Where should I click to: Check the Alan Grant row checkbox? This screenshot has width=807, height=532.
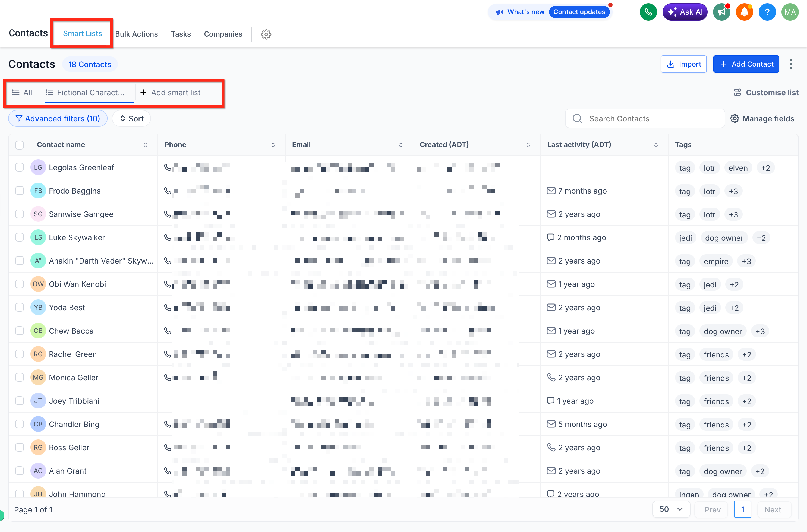click(20, 471)
